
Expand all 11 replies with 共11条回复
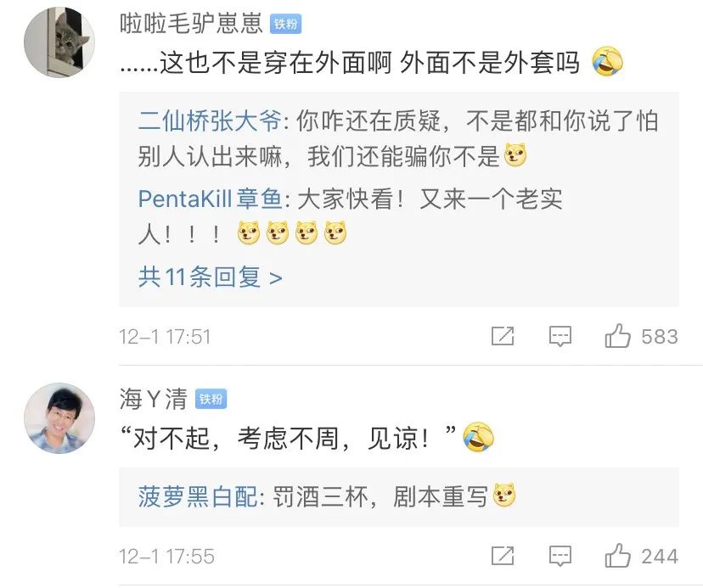[210, 277]
